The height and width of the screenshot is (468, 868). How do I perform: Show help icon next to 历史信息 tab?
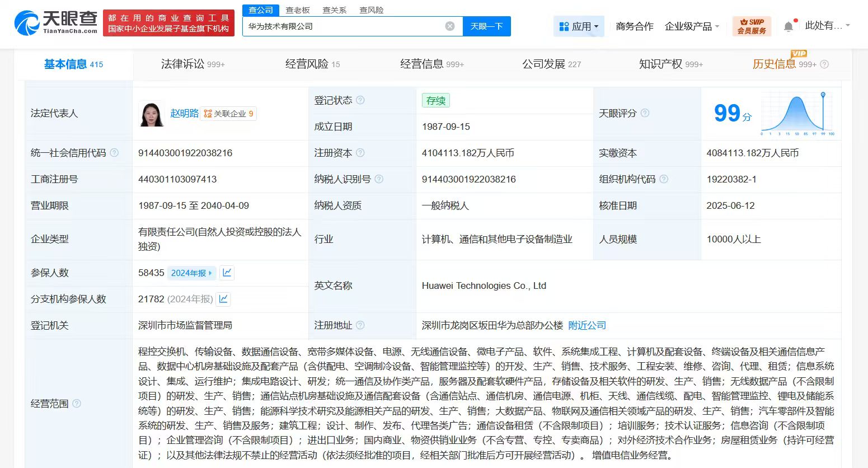click(x=824, y=64)
